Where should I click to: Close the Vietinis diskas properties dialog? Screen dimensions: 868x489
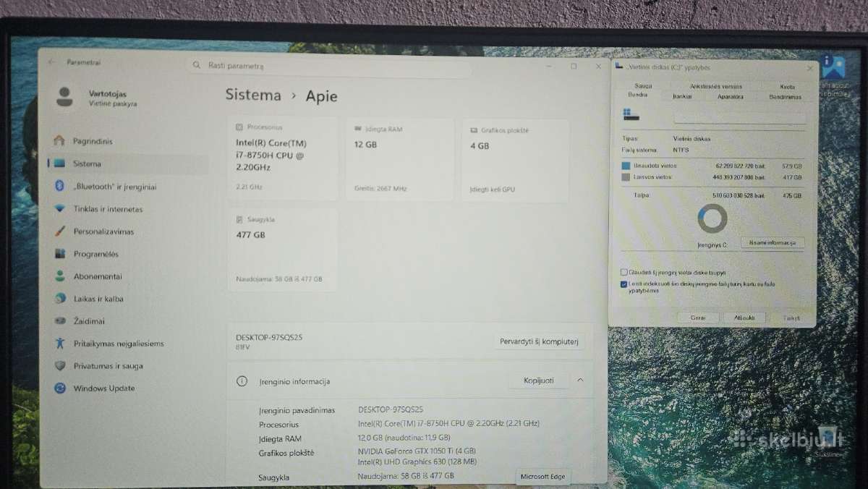(809, 68)
